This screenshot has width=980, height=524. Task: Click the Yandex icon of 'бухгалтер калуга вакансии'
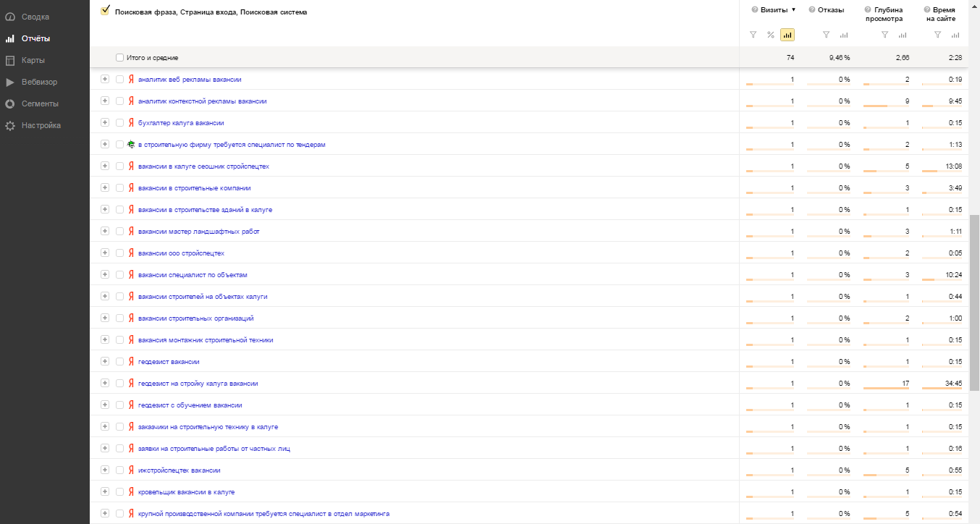click(x=131, y=123)
